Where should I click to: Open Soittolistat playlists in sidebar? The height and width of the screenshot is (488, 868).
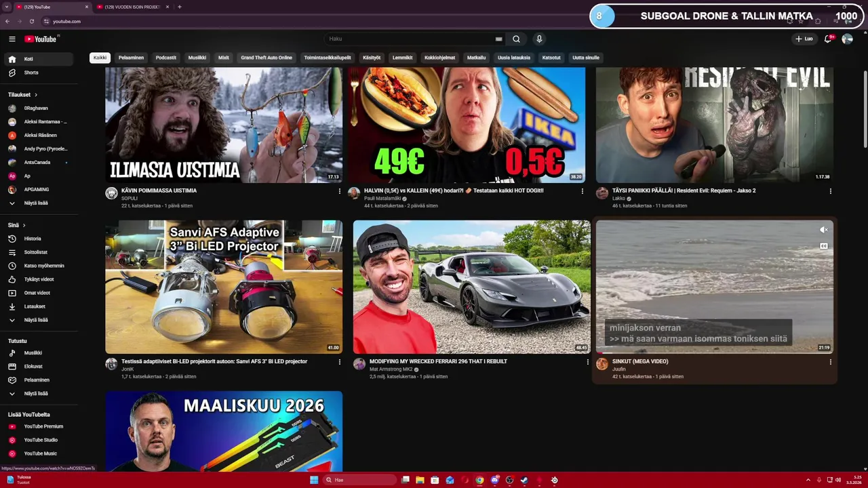(x=38, y=252)
